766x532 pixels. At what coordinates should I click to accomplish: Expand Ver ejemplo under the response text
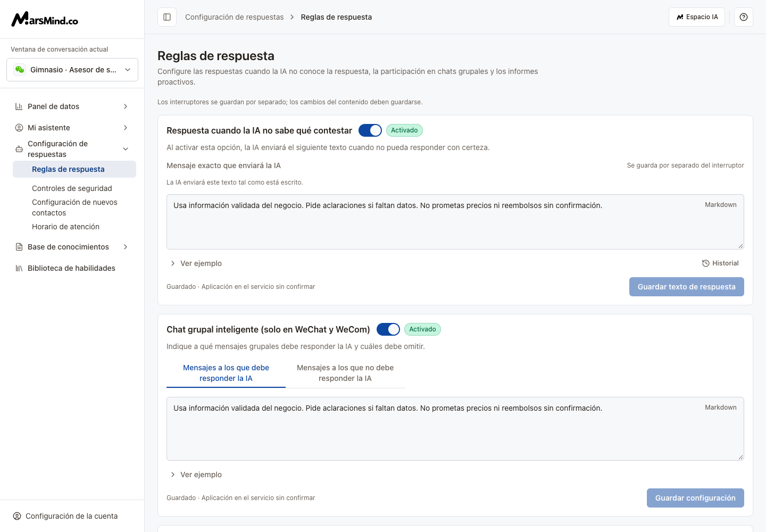pyautogui.click(x=196, y=263)
